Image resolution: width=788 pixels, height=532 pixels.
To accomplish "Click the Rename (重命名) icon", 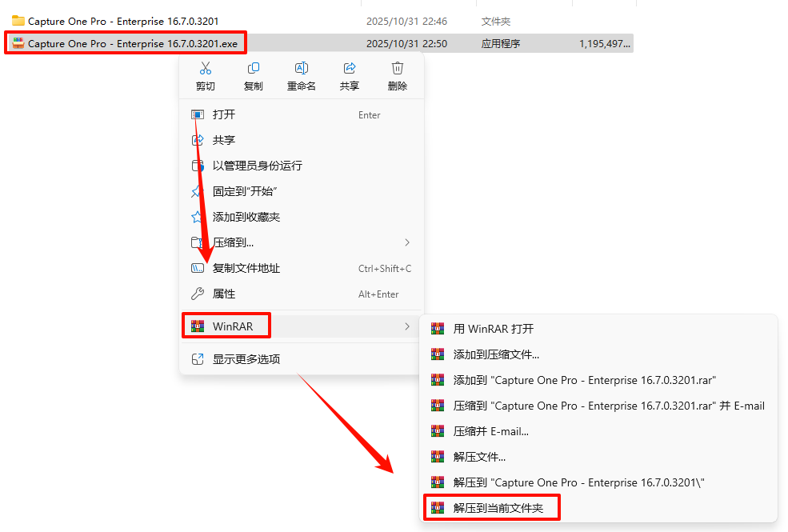I will click(x=301, y=68).
